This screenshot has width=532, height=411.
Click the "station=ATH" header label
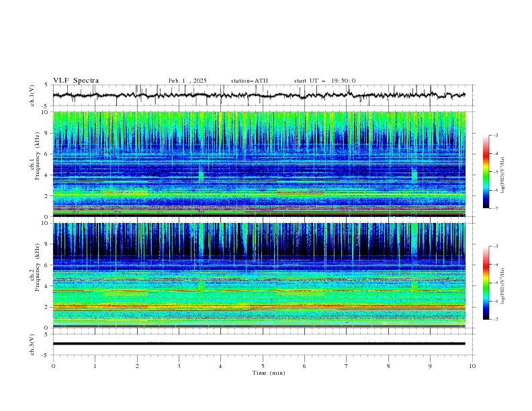click(x=249, y=81)
